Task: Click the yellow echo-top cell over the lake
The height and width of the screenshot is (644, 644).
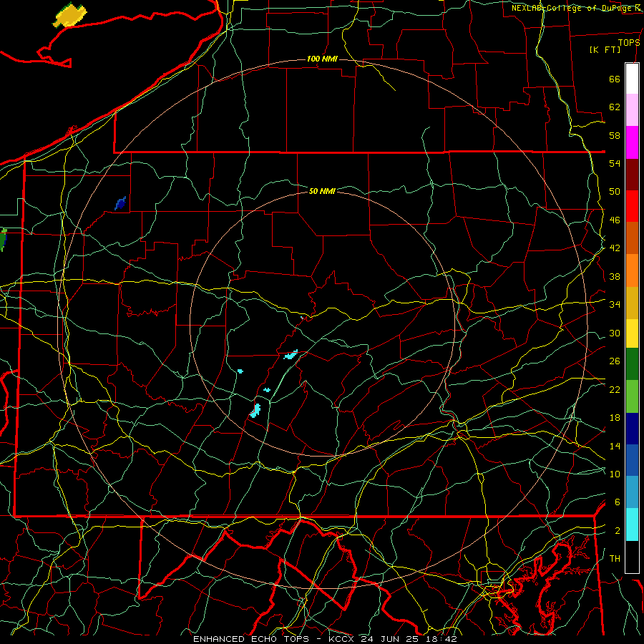Action: coord(70,15)
